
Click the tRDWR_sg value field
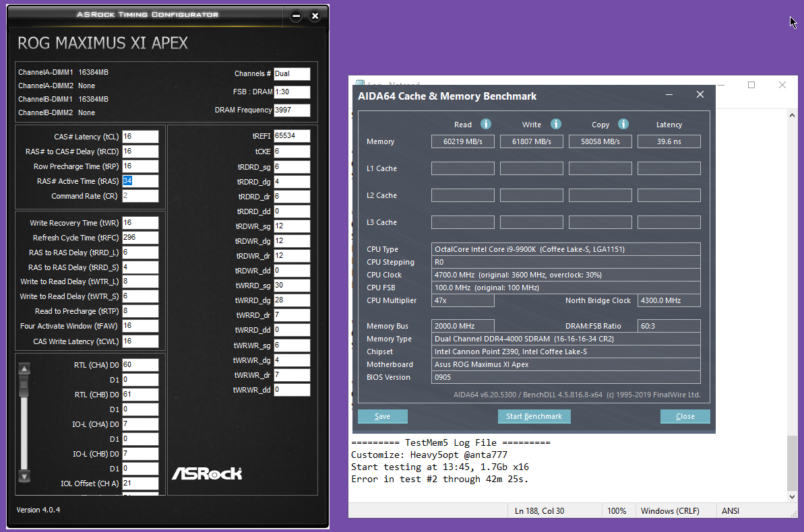click(x=292, y=226)
